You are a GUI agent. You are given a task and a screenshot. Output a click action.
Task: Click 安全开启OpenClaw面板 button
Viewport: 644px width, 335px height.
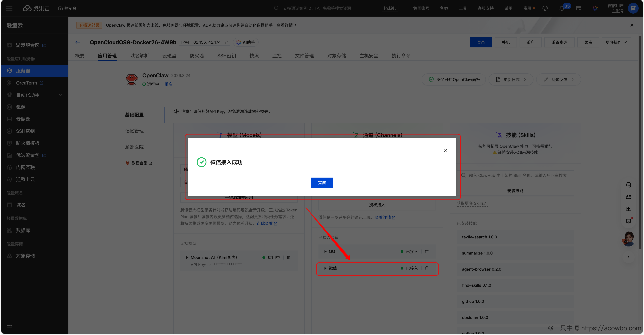[453, 79]
